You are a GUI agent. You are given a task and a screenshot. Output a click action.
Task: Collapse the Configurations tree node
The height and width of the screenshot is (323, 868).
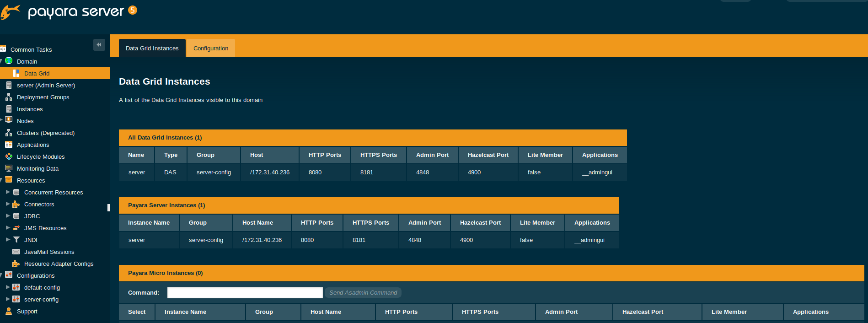tap(1, 275)
